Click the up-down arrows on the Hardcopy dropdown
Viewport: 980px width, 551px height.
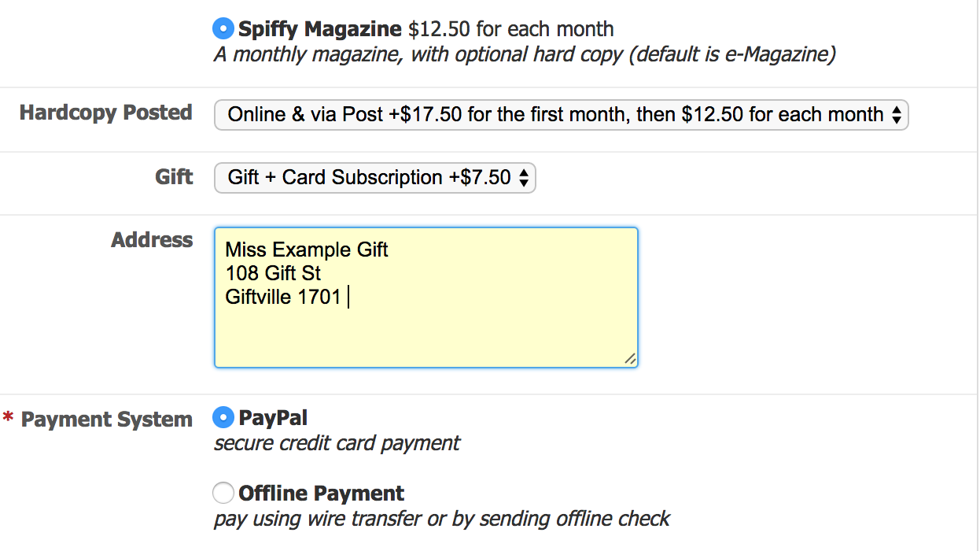click(x=896, y=115)
